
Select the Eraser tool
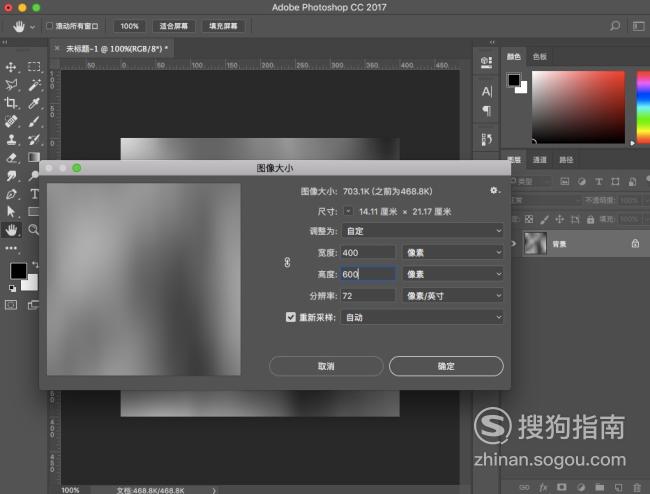point(11,157)
